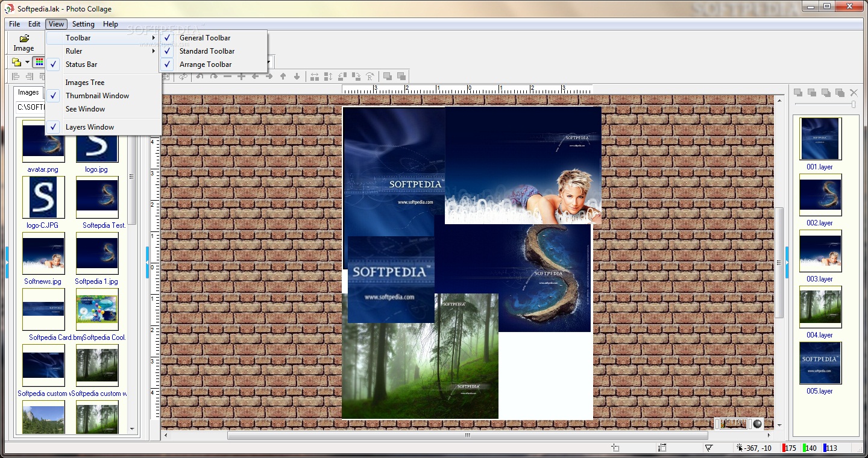
Task: Switch to the Images tab
Action: (x=28, y=92)
